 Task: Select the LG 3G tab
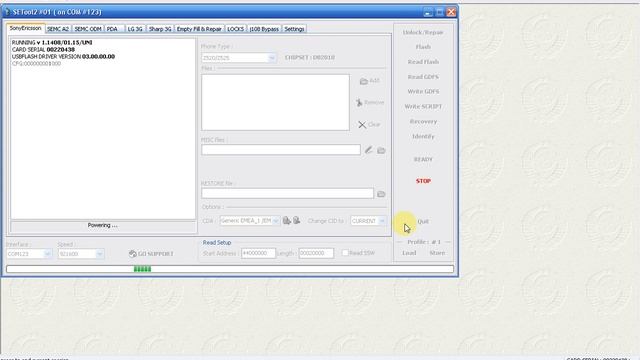click(135, 29)
